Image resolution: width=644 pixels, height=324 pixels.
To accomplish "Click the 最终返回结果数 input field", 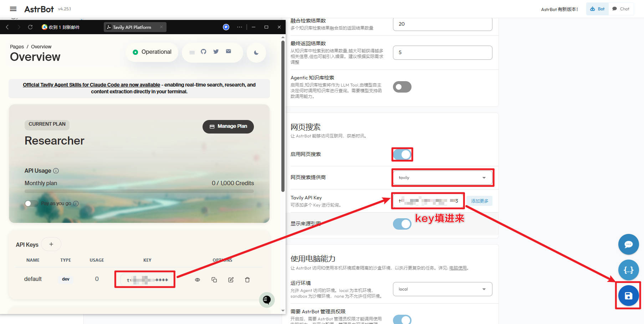I will coord(443,53).
